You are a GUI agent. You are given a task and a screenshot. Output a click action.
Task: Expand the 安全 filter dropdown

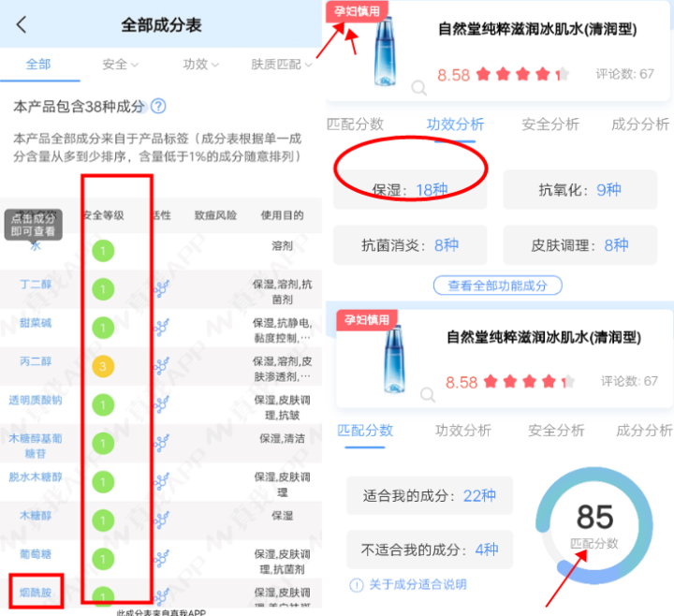click(x=121, y=65)
